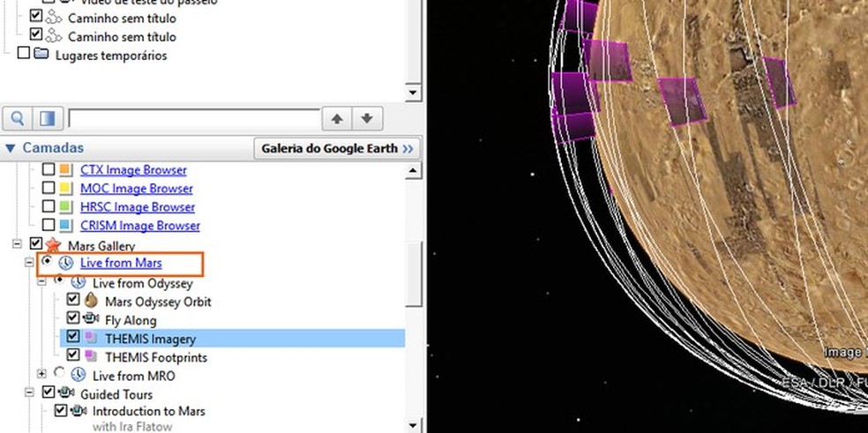Image resolution: width=868 pixels, height=433 pixels.
Task: Open the Live from Mars link
Action: 121,264
